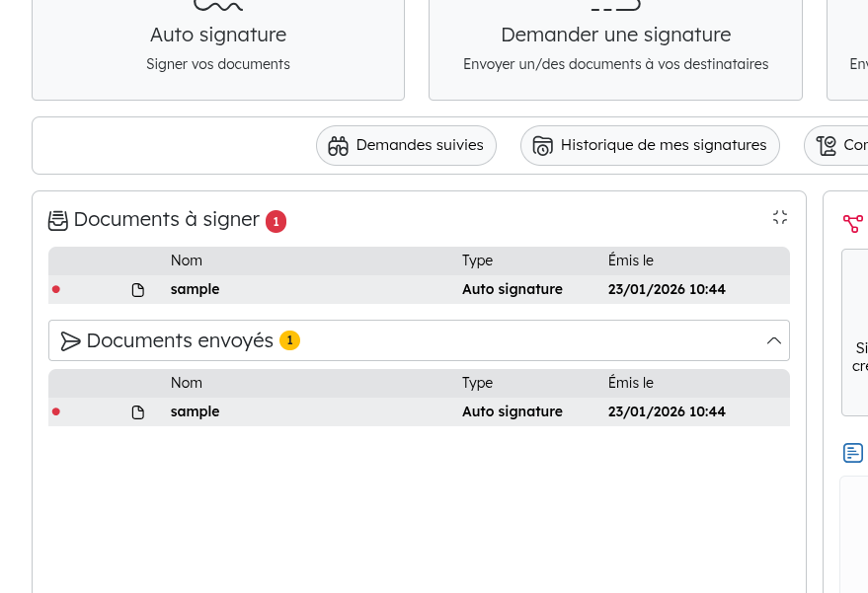868x593 pixels.
Task: Open Historique de mes signatures
Action: [650, 145]
